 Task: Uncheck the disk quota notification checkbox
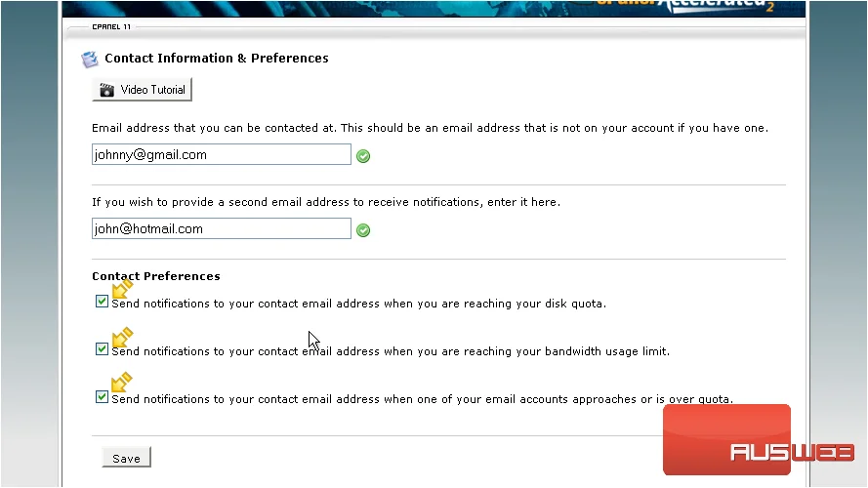(x=102, y=302)
